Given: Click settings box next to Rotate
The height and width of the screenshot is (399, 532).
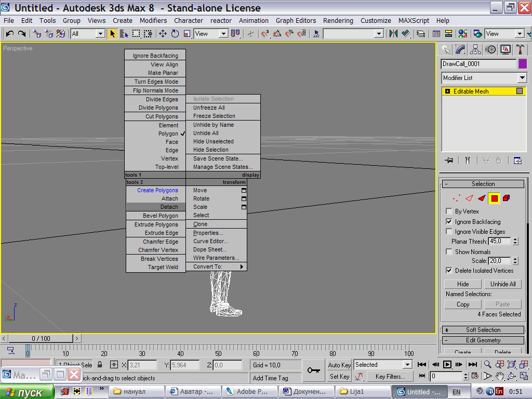Looking at the screenshot, I should coord(244,199).
